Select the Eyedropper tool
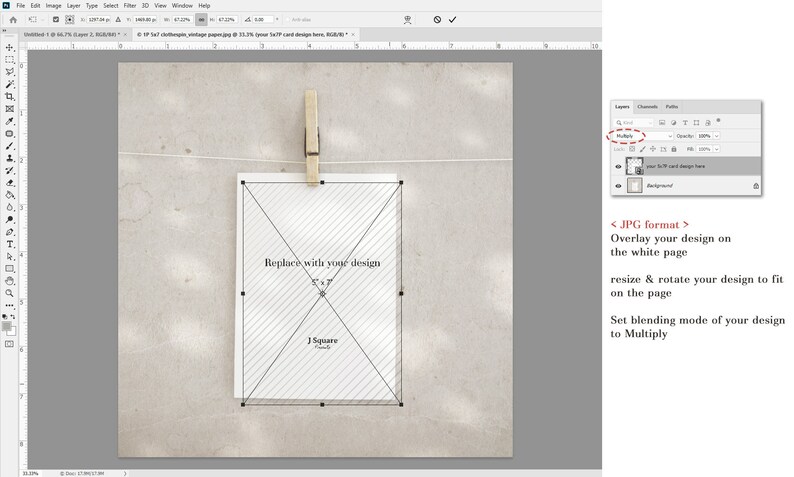This screenshot has width=794, height=477. click(x=10, y=122)
